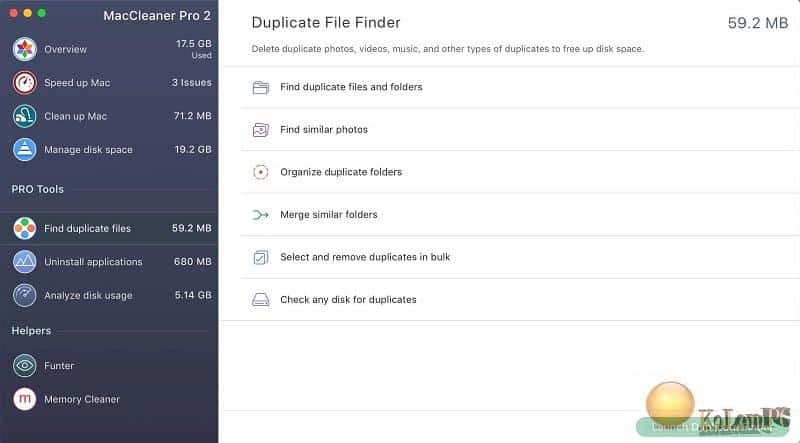This screenshot has width=800, height=443.
Task: Select Find duplicate files in sidebar
Action: (87, 229)
